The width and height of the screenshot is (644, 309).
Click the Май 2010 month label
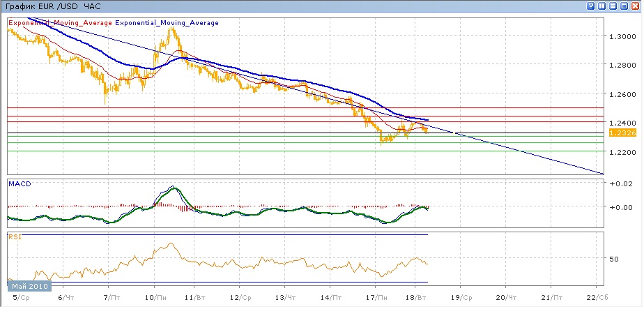pyautogui.click(x=27, y=286)
